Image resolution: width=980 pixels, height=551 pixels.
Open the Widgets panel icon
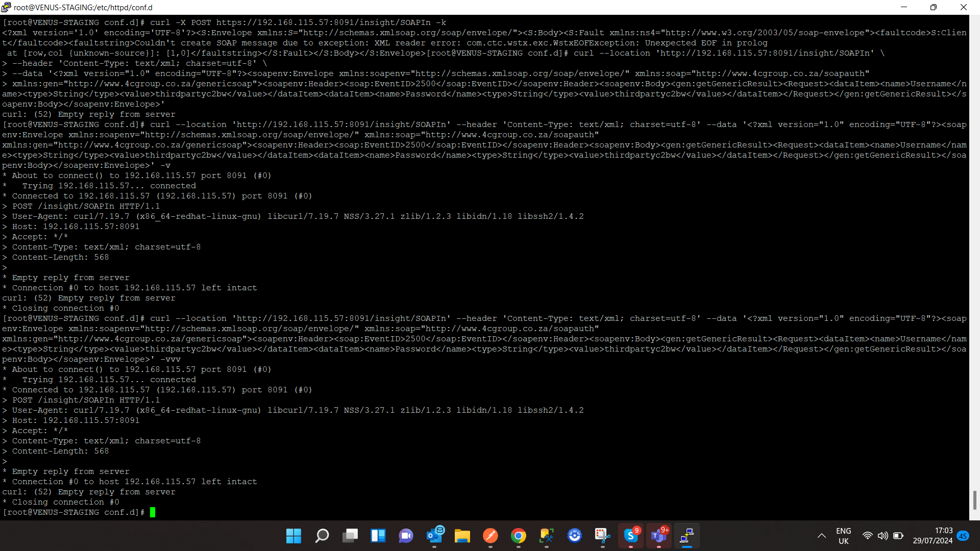click(x=378, y=536)
